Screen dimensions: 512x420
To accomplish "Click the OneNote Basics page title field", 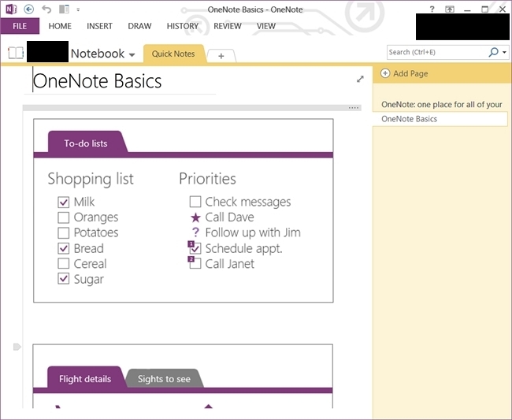I will pyautogui.click(x=98, y=81).
